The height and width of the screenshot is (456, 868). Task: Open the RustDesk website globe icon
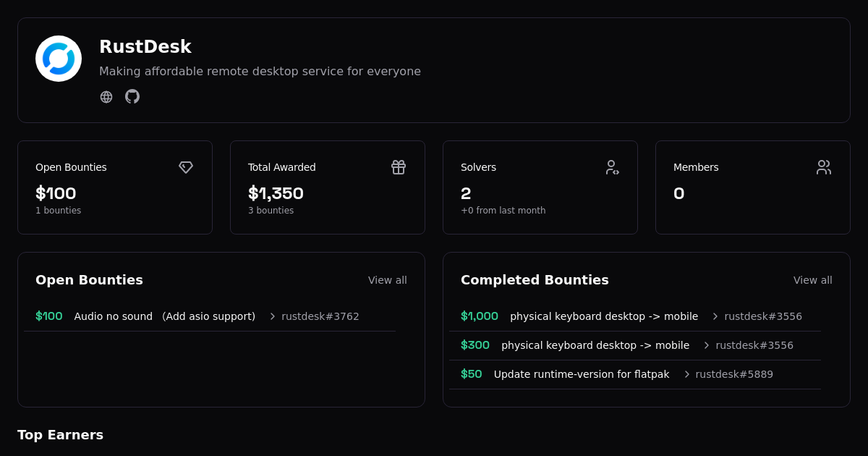[106, 97]
